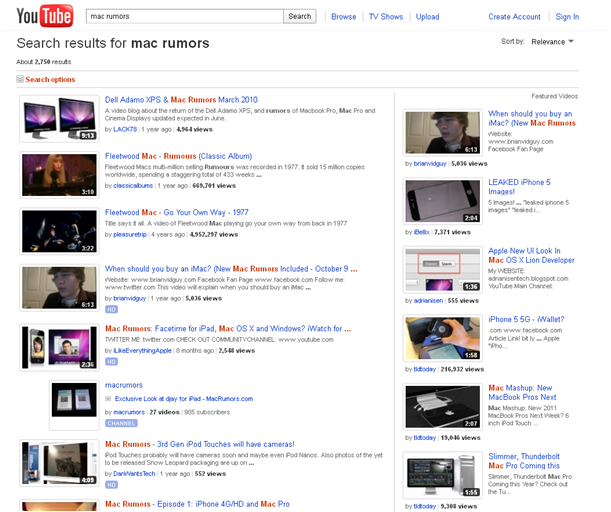Open the TV Shows link

point(386,17)
